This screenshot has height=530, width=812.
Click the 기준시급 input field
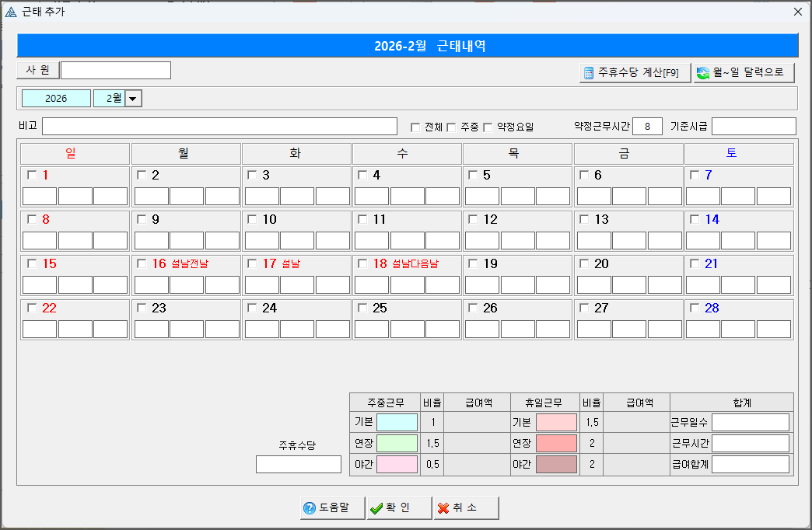[x=754, y=127]
